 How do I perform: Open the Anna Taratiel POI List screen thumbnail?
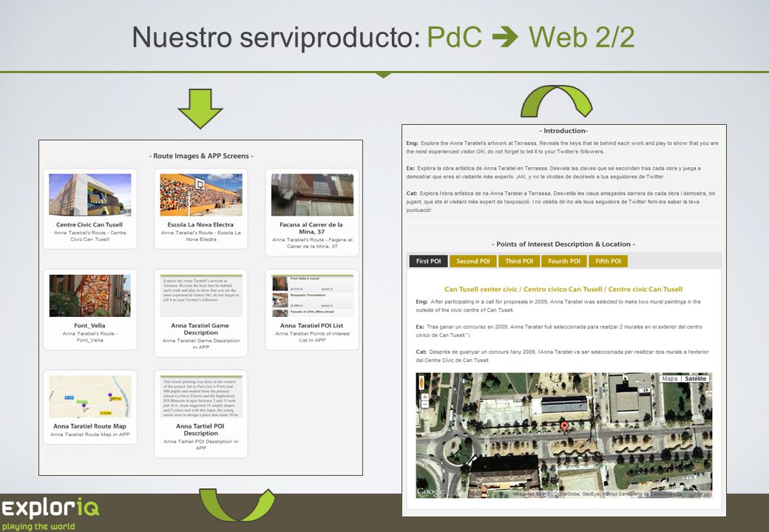(312, 296)
